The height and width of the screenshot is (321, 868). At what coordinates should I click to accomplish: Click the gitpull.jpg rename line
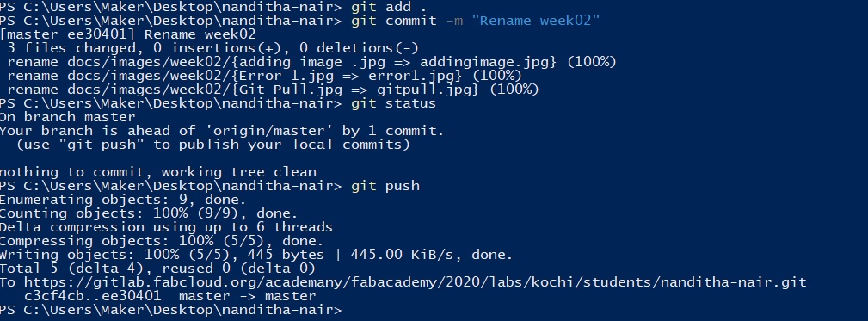[x=273, y=90]
